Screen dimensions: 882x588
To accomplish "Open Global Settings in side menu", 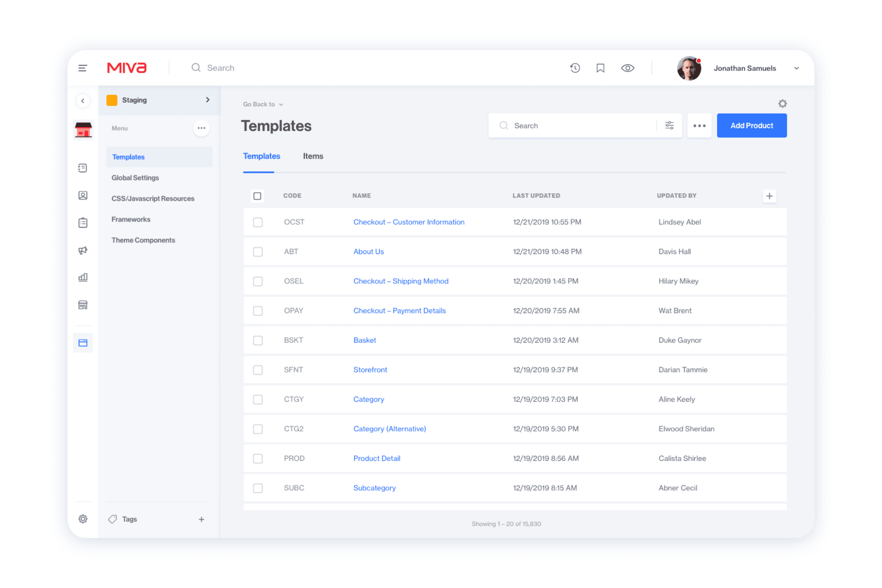I will tap(135, 178).
